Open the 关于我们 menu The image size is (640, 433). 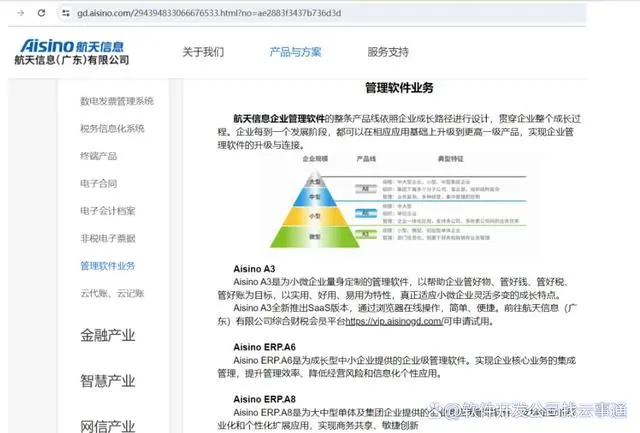click(203, 52)
